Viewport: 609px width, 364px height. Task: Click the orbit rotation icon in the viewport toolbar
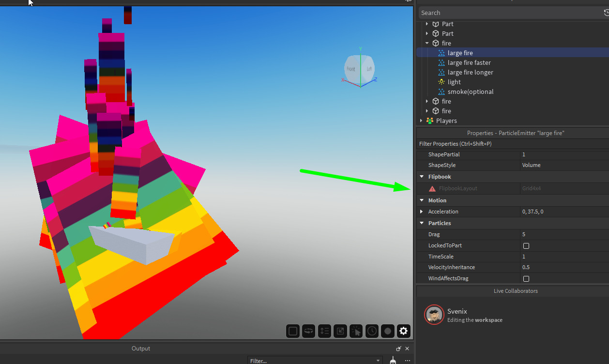click(308, 331)
